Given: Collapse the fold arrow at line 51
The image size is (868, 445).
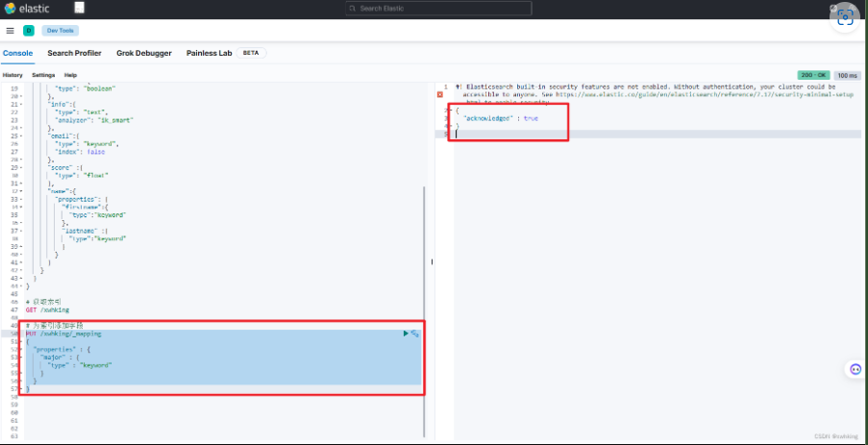Looking at the screenshot, I should (x=20, y=342).
